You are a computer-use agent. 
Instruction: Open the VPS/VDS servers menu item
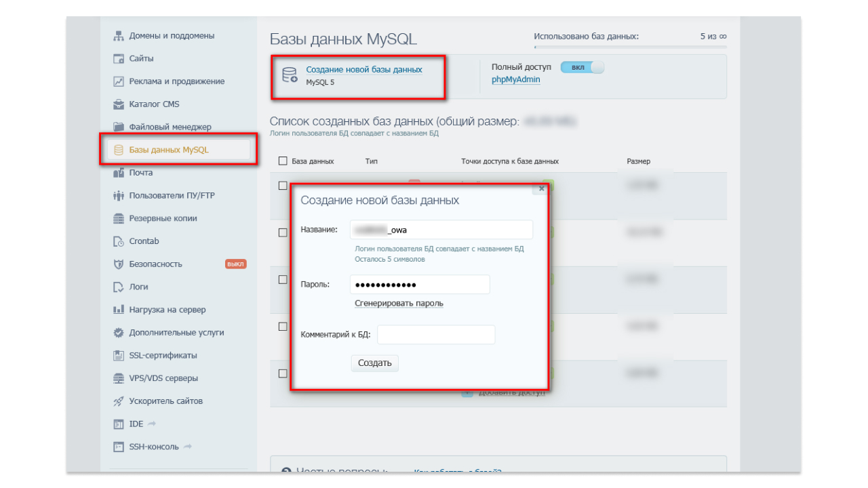163,378
